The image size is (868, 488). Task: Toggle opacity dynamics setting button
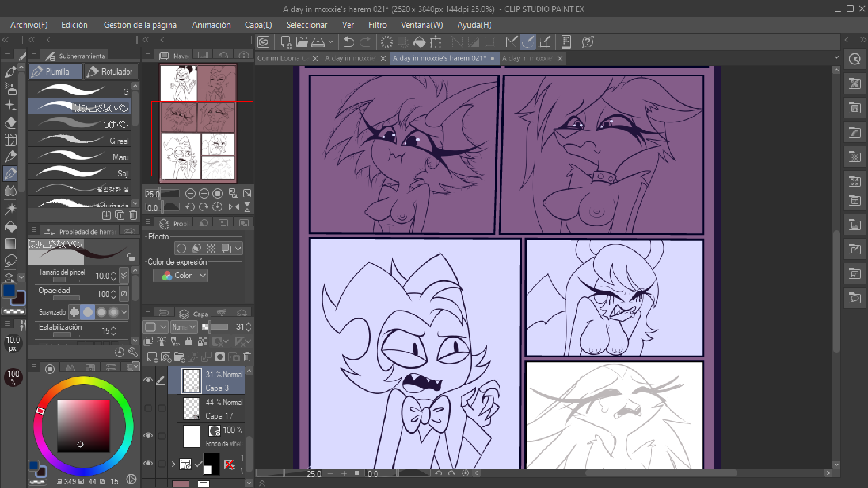(124, 294)
